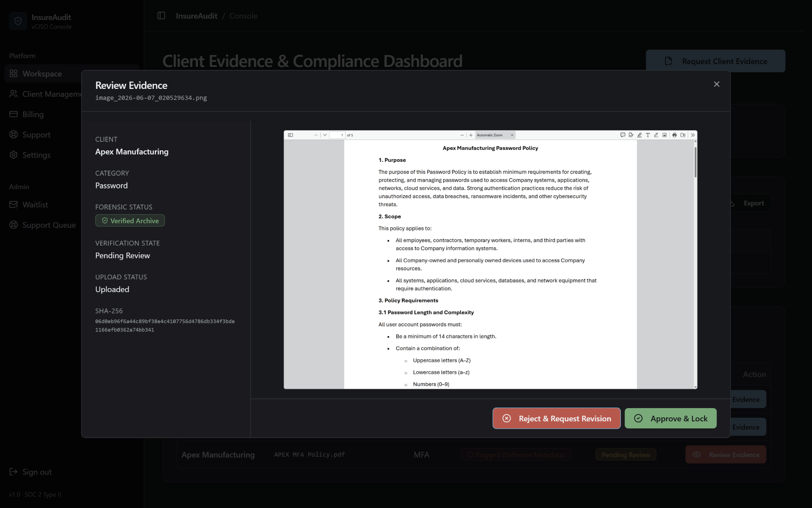The image size is (812, 508).
Task: Click the Uploaded status text
Action: pyautogui.click(x=112, y=289)
